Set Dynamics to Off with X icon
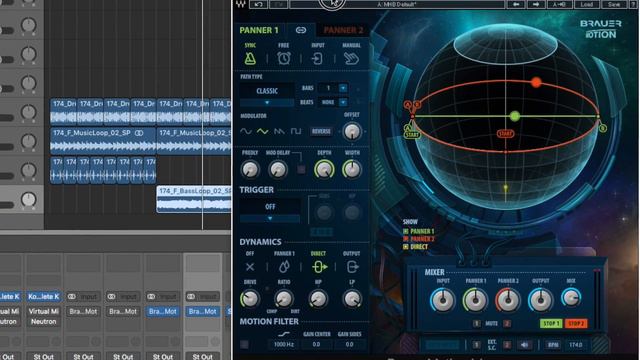The width and height of the screenshot is (640, 360). tap(250, 267)
